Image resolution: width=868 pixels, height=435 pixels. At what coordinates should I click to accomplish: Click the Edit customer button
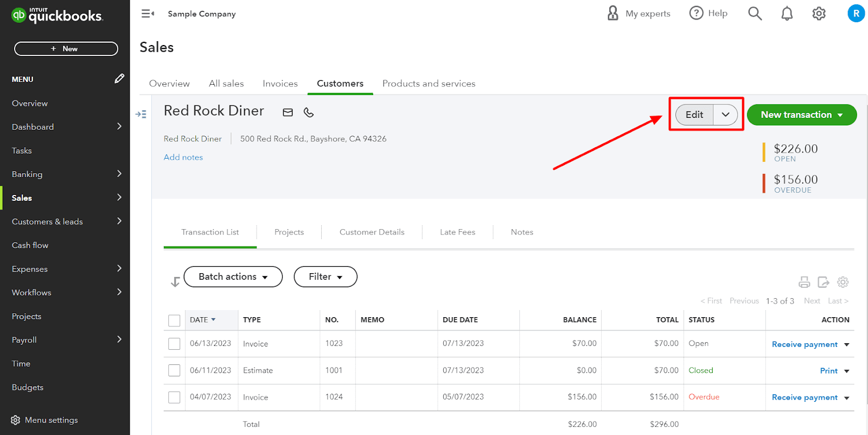click(694, 115)
